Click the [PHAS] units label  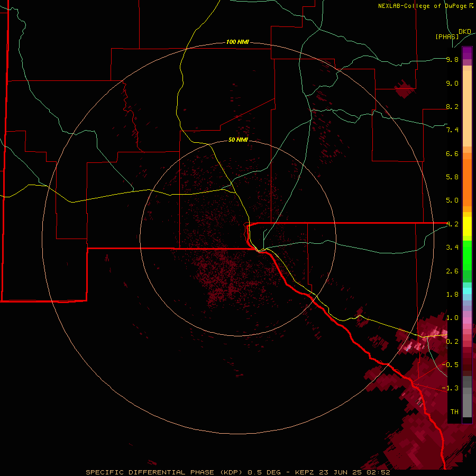[x=447, y=36]
